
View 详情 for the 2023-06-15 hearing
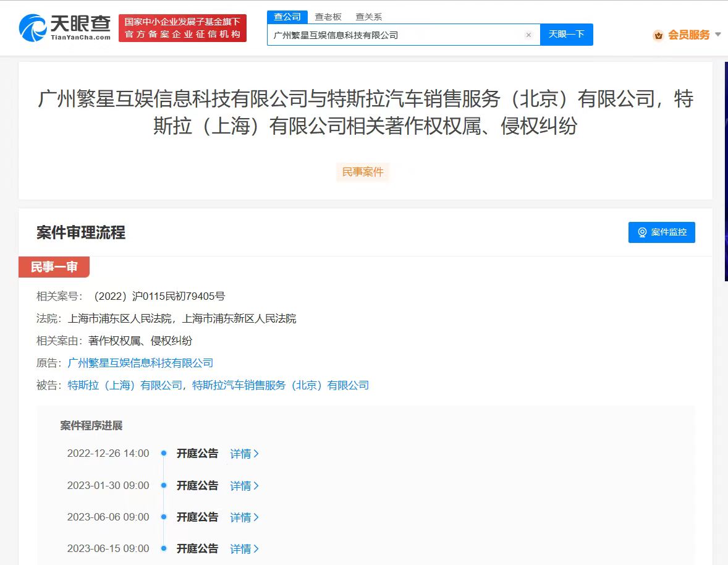[244, 549]
